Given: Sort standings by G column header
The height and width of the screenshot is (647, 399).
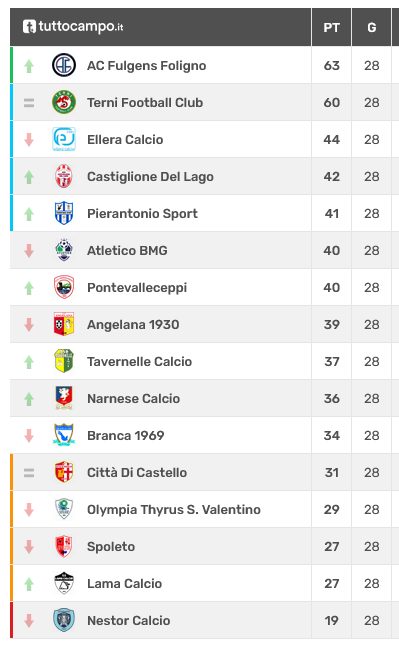Looking at the screenshot, I should tap(371, 27).
